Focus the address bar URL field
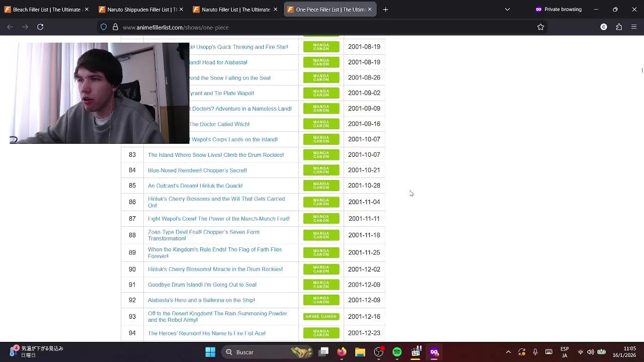The image size is (644, 362). [322, 27]
